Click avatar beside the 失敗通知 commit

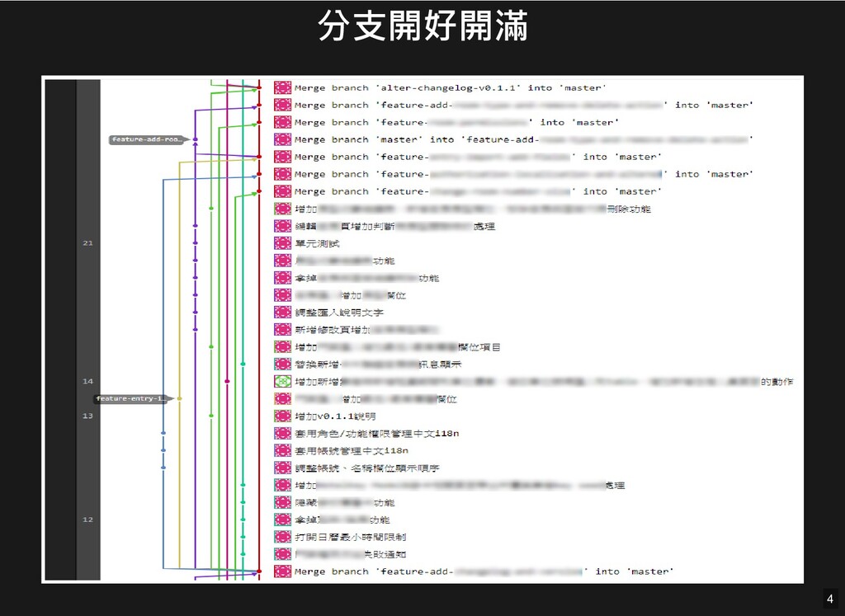pos(282,554)
